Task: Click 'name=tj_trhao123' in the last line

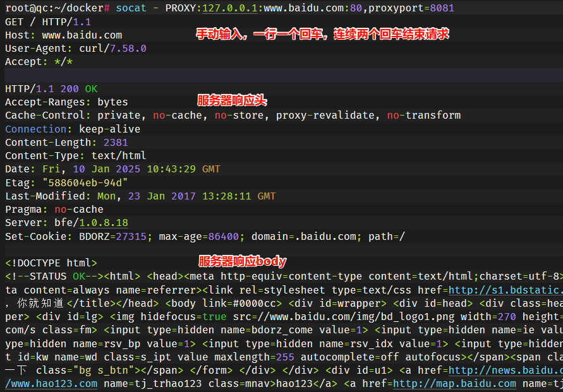Action: click(153, 383)
